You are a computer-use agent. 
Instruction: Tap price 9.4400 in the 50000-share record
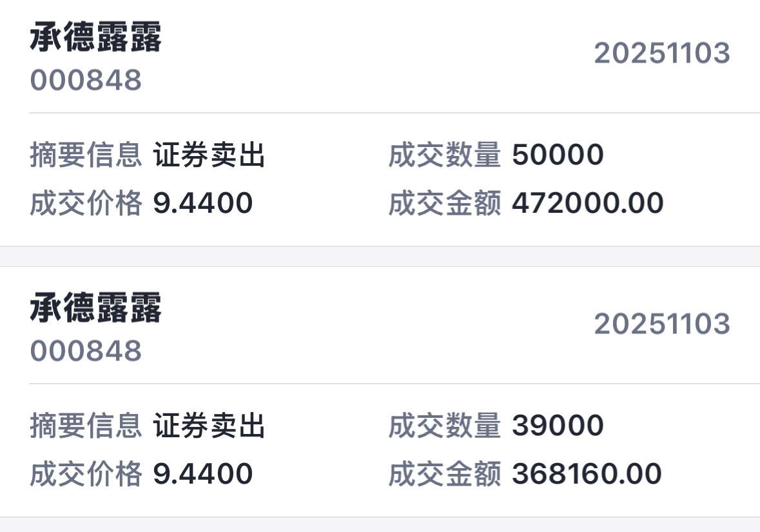202,204
